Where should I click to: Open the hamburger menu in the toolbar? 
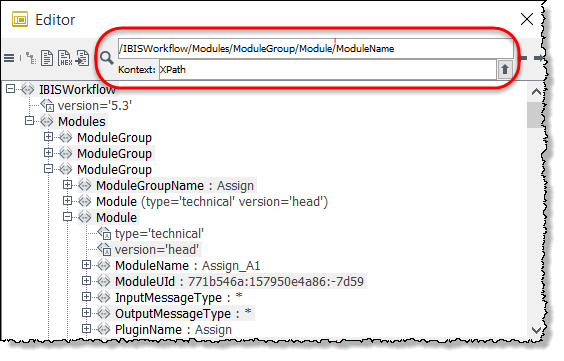click(9, 58)
